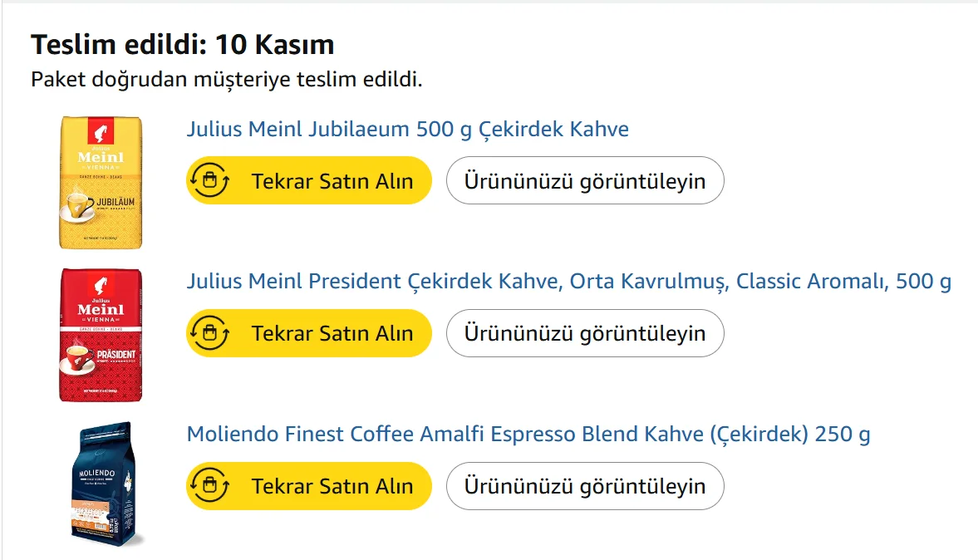Open the Julius Meinl Jubilaeum 500 g title link
This screenshot has height=560, width=978.
[x=407, y=130]
